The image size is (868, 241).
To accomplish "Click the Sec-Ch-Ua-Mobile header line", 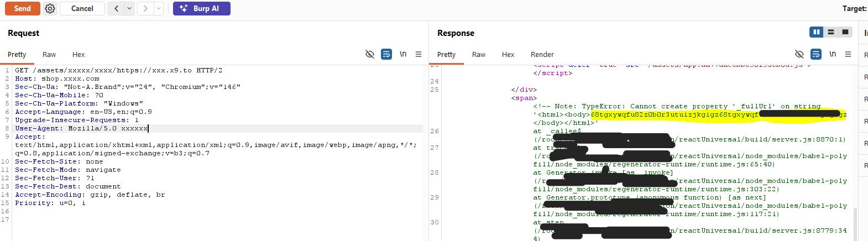I will click(59, 95).
